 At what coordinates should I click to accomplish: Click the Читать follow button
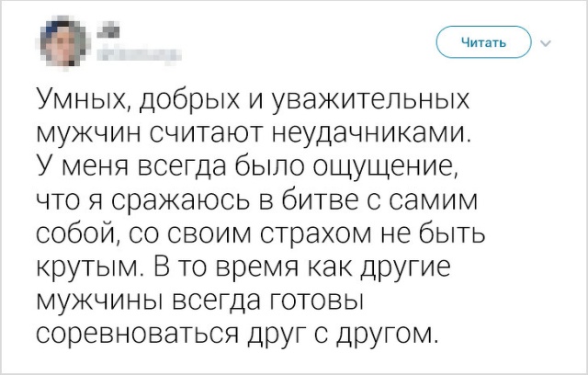click(x=484, y=42)
